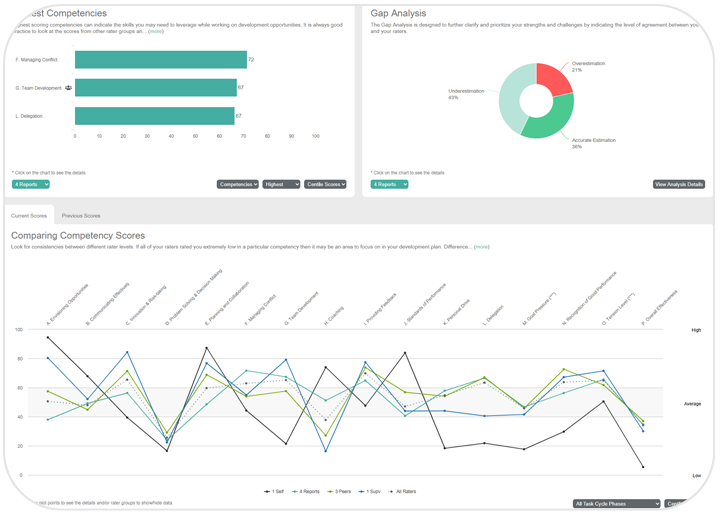Image resolution: width=725 pixels, height=515 pixels.
Task: Expand 'more' link in Comparing Competency Scores
Action: point(482,246)
